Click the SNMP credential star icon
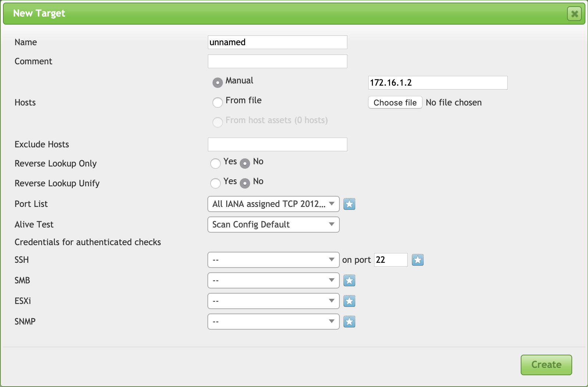Image resolution: width=588 pixels, height=387 pixels. point(349,322)
